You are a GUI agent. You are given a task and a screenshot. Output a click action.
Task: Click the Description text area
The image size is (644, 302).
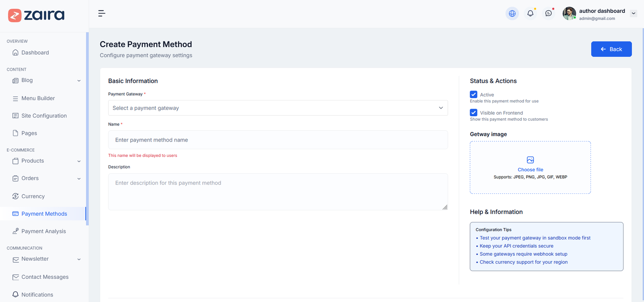click(278, 191)
